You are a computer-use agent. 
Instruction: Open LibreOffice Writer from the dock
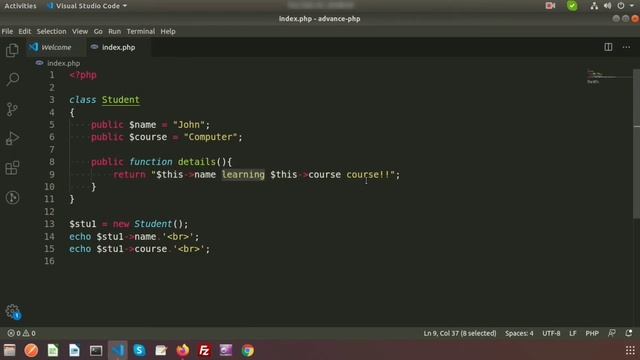click(x=74, y=350)
